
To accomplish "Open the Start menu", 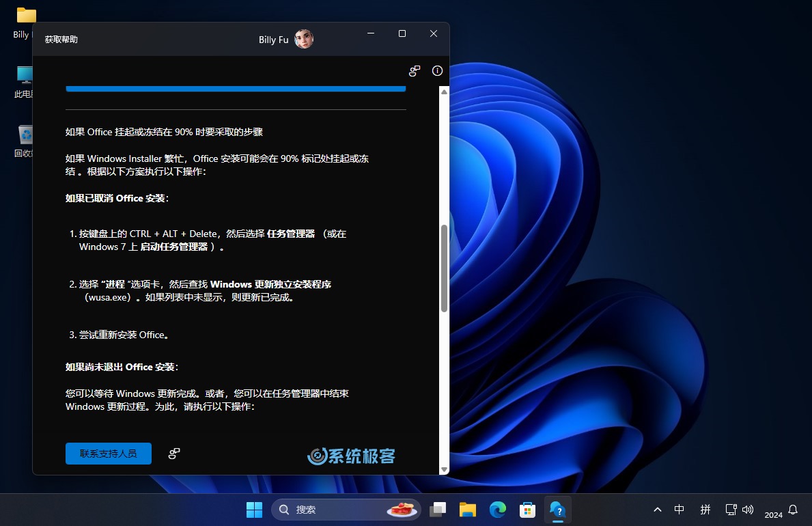I will [253, 509].
